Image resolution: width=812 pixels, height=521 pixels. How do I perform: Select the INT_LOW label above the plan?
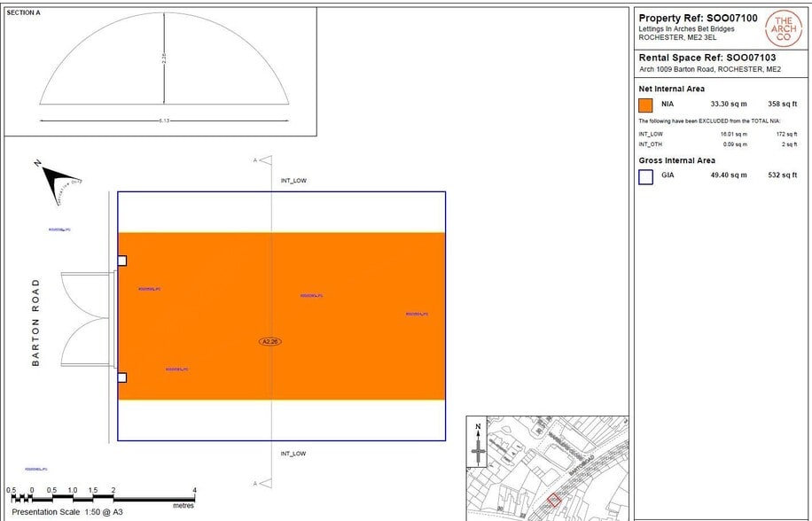[293, 181]
